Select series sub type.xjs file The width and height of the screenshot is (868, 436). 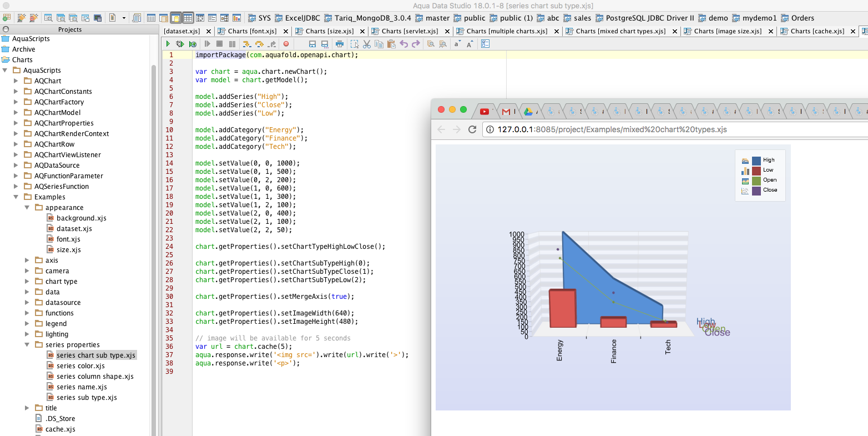(x=87, y=398)
